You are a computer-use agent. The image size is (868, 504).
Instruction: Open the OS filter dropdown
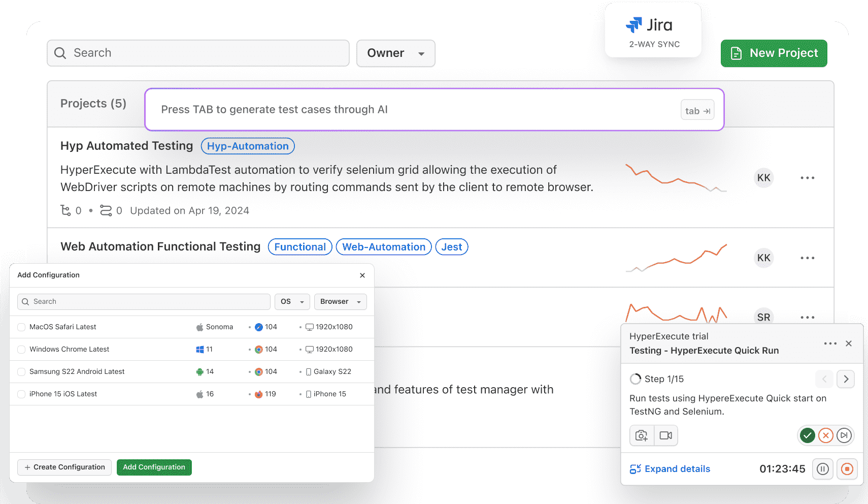(x=292, y=302)
